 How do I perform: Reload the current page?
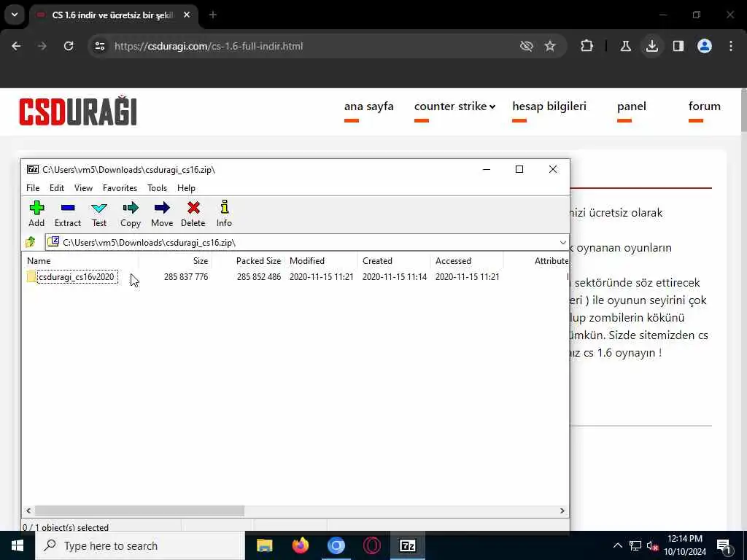(69, 46)
